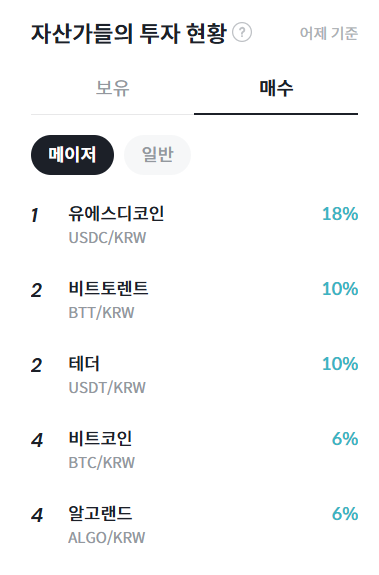379x575 pixels.
Task: Open the 비트코인 coin entry
Action: pos(195,450)
